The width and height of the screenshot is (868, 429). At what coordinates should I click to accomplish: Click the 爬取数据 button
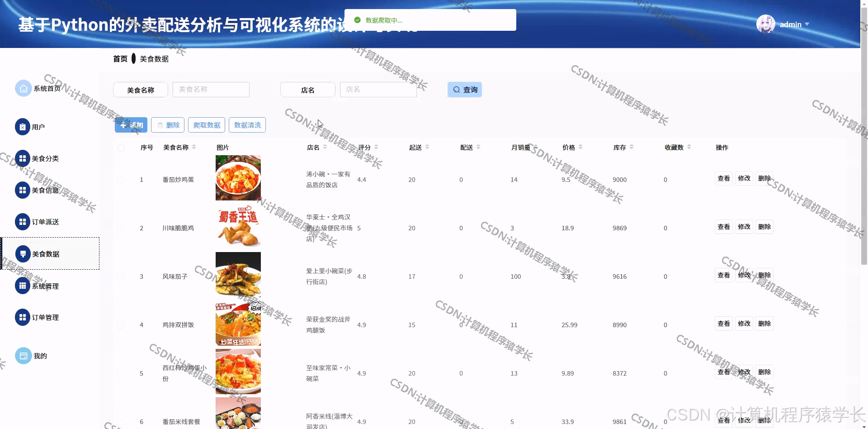pyautogui.click(x=206, y=125)
